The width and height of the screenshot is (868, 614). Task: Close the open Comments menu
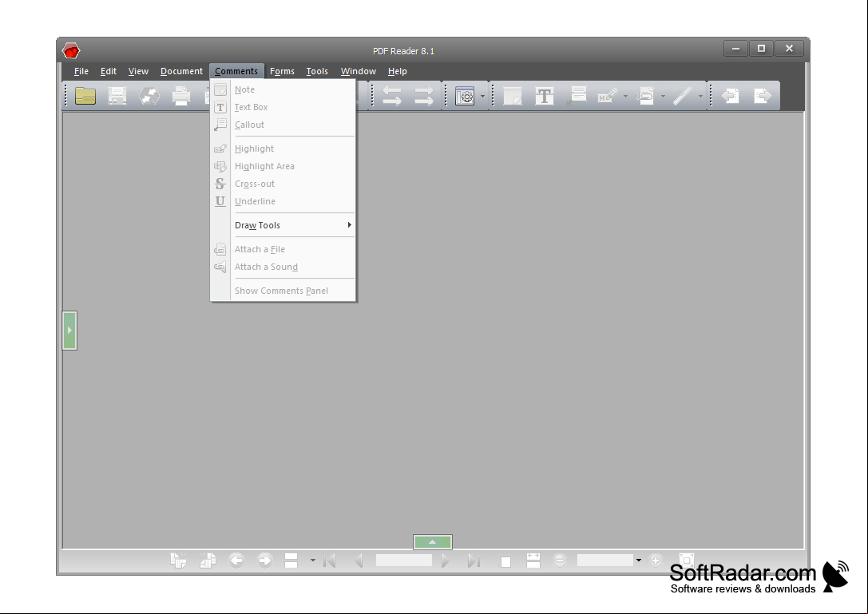(236, 71)
